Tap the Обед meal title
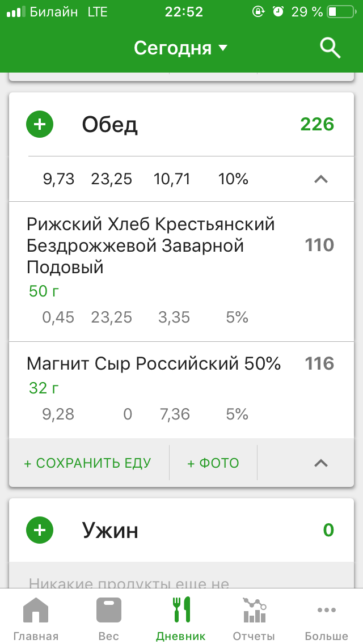The image size is (363, 644). coord(110,124)
